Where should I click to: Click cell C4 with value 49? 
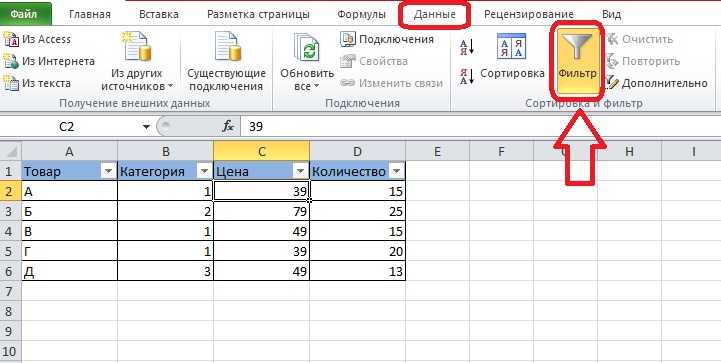(262, 231)
